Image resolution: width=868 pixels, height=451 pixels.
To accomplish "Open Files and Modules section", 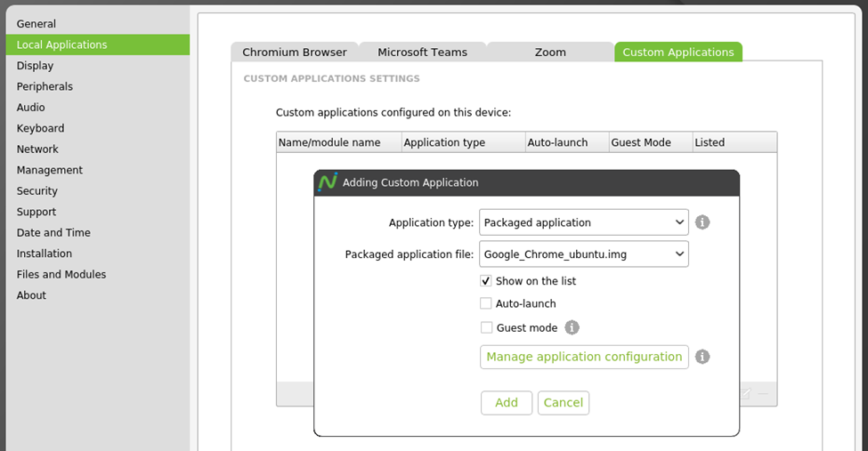I will pos(97,275).
